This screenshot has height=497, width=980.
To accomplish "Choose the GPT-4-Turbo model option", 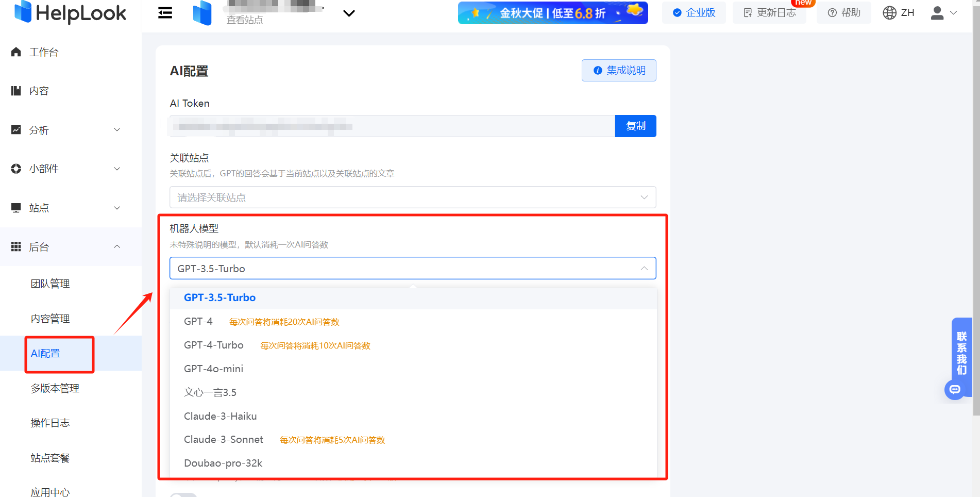I will tap(413, 345).
